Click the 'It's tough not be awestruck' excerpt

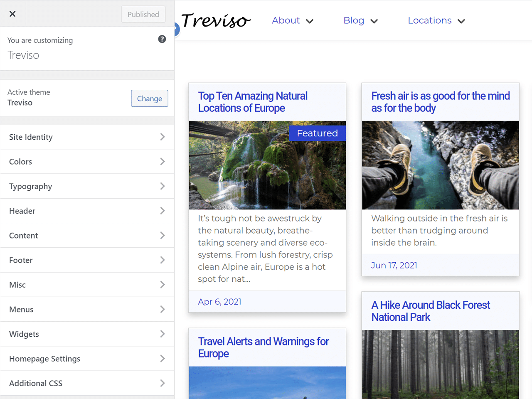(265, 249)
